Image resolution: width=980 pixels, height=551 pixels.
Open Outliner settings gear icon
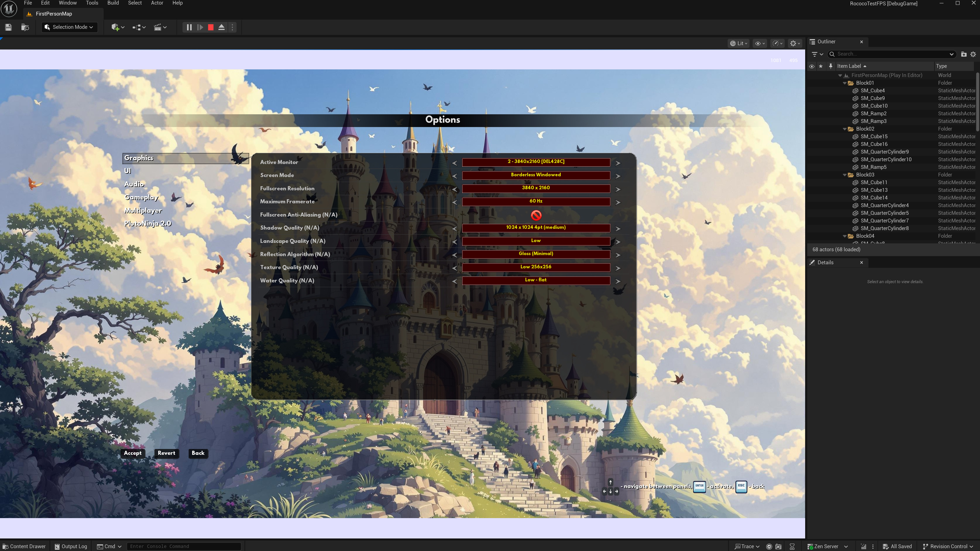(x=973, y=54)
